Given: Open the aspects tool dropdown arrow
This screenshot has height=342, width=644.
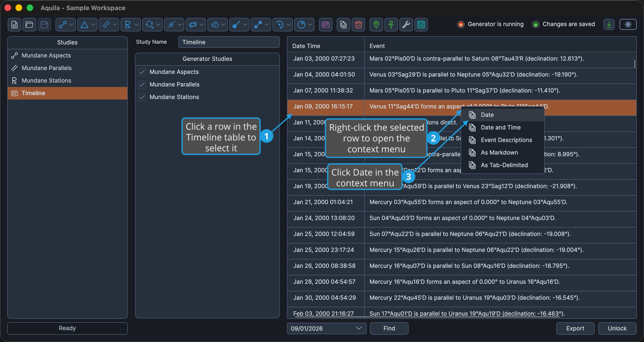Looking at the screenshot, I should coord(71,25).
